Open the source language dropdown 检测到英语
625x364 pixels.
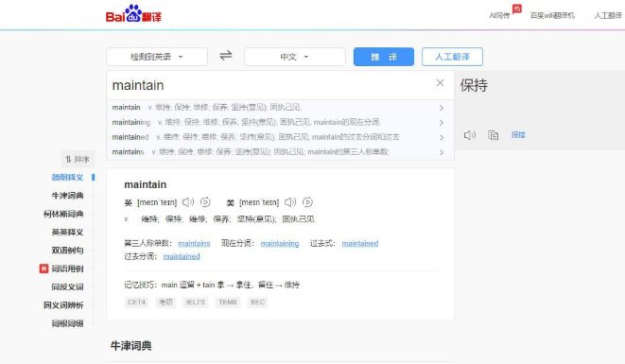coord(157,57)
